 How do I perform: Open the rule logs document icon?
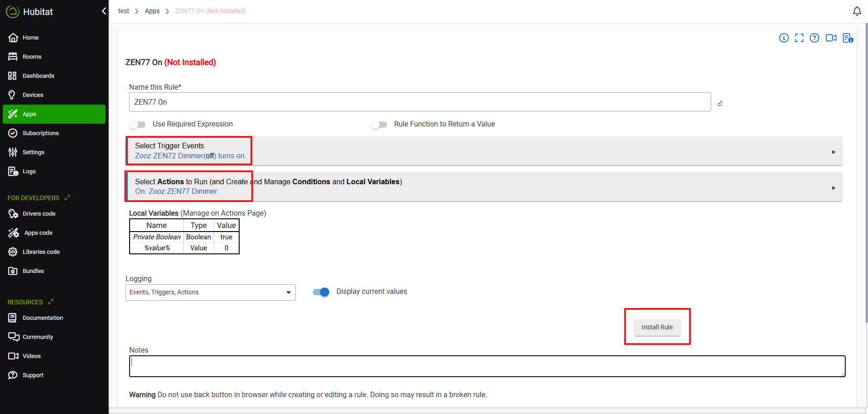click(x=848, y=38)
